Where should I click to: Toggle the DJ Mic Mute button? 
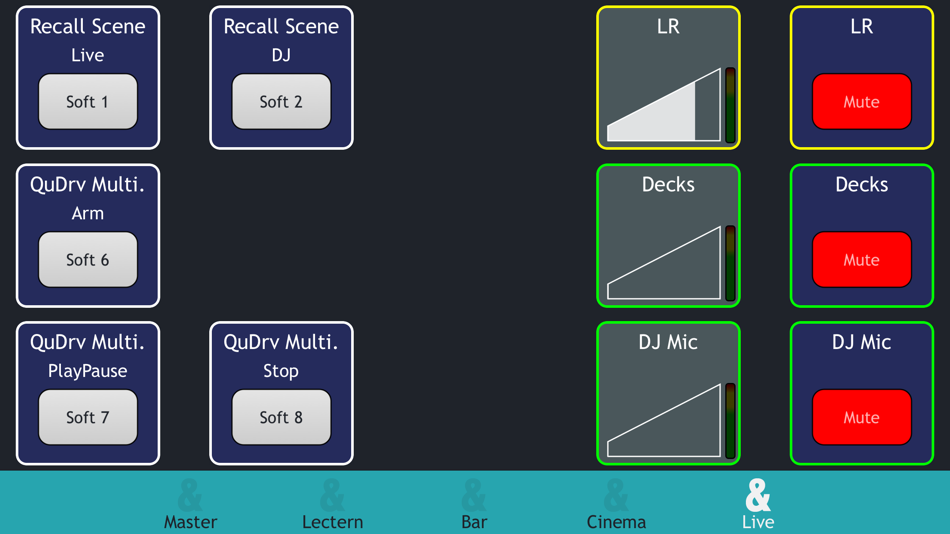862,417
